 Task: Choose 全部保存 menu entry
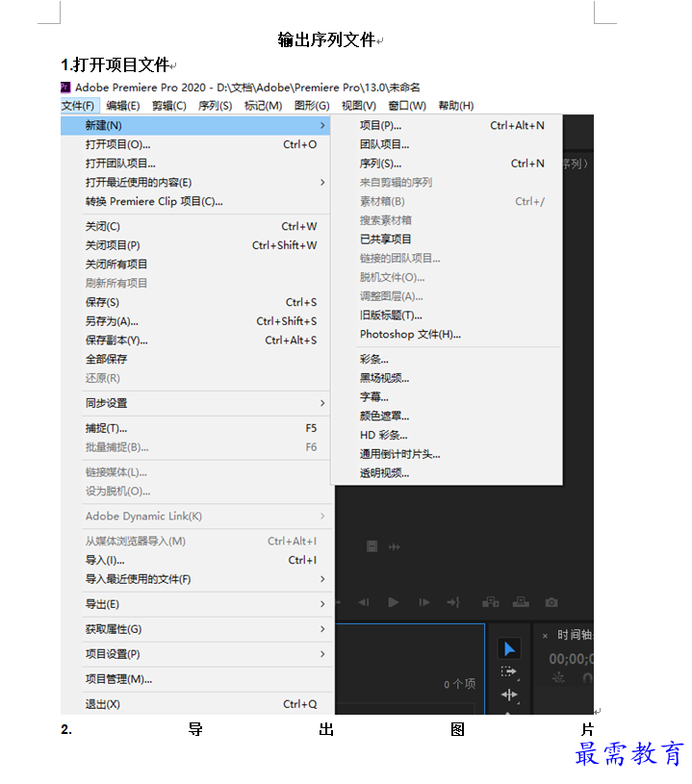pyautogui.click(x=195, y=360)
